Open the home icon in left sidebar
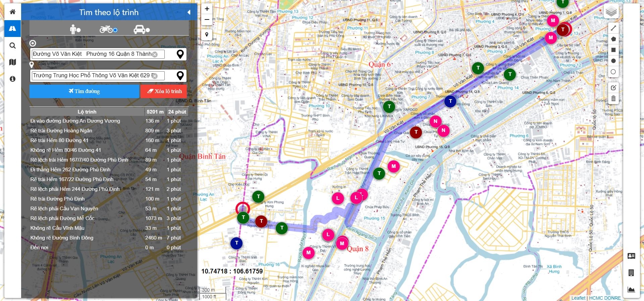 click(x=12, y=12)
